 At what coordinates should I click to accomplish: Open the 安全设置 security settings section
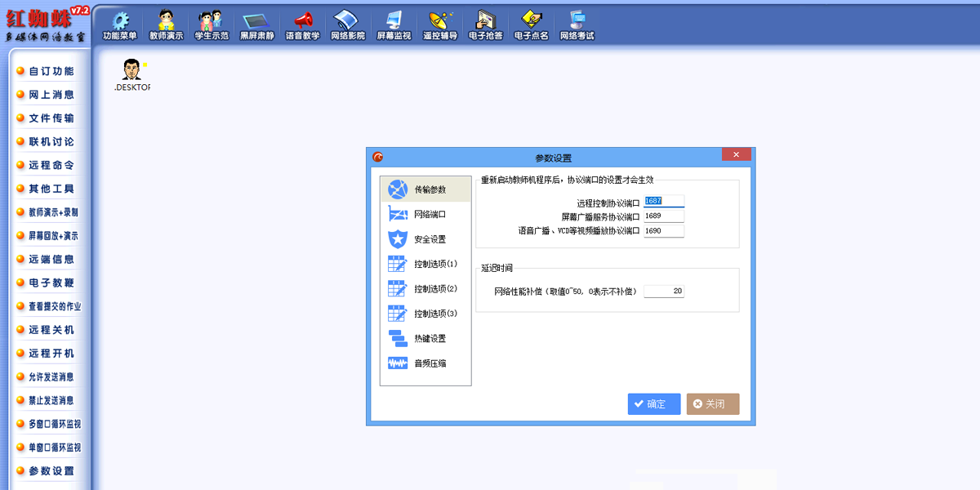(x=425, y=238)
